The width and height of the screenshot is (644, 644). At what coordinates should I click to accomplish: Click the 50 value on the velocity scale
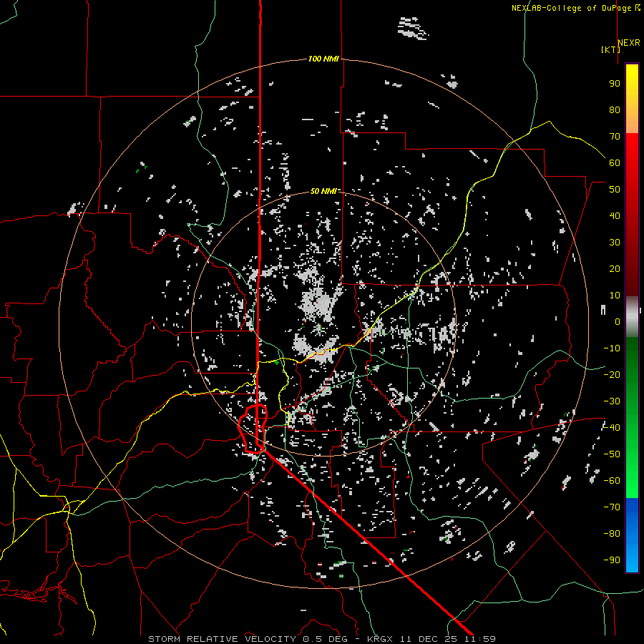(x=615, y=190)
